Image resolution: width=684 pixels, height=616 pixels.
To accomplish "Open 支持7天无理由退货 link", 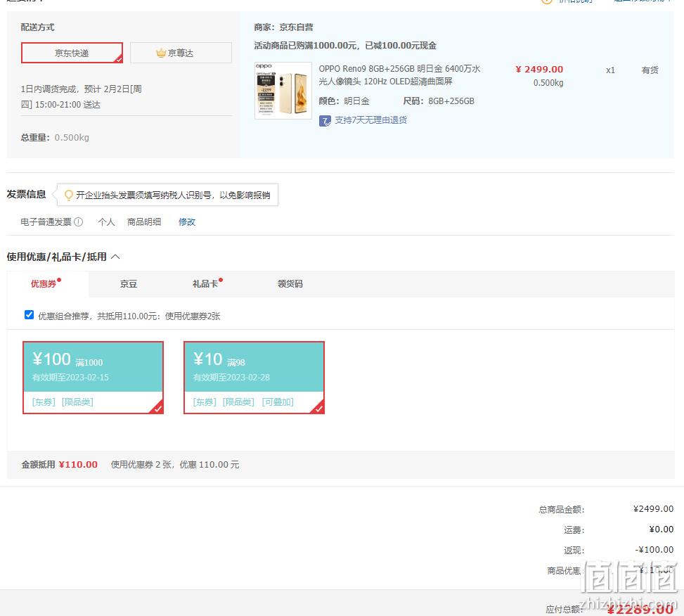I will tap(370, 120).
